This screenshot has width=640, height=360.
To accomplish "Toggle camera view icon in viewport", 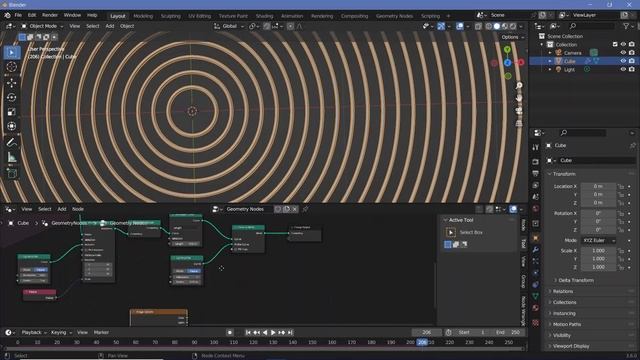I will [519, 110].
